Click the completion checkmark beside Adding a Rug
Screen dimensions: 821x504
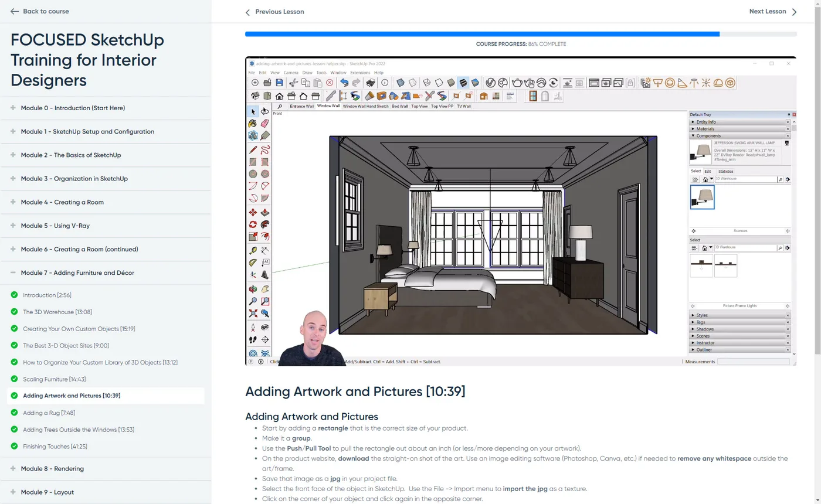pyautogui.click(x=14, y=413)
